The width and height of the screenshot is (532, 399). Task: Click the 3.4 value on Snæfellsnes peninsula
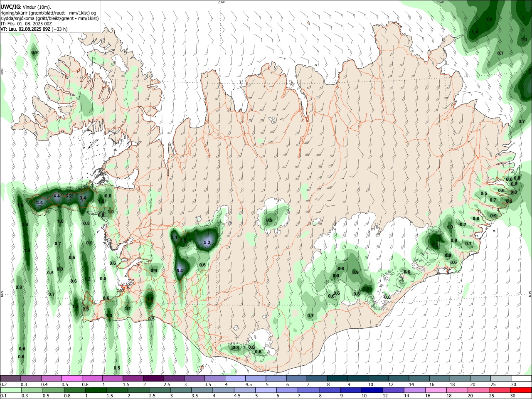[x=83, y=198]
